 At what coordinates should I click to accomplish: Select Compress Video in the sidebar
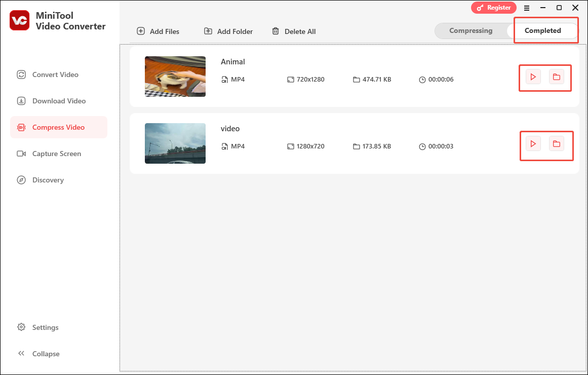(59, 127)
